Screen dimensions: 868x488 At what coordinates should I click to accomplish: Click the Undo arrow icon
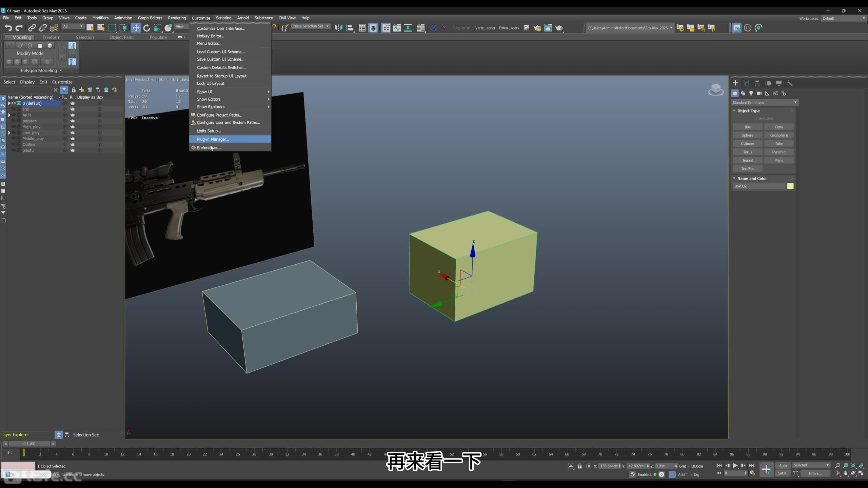click(8, 28)
